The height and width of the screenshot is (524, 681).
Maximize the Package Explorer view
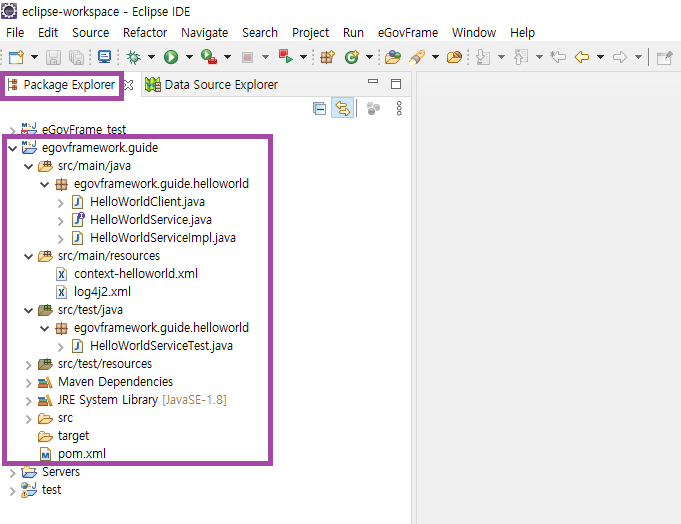(x=396, y=84)
